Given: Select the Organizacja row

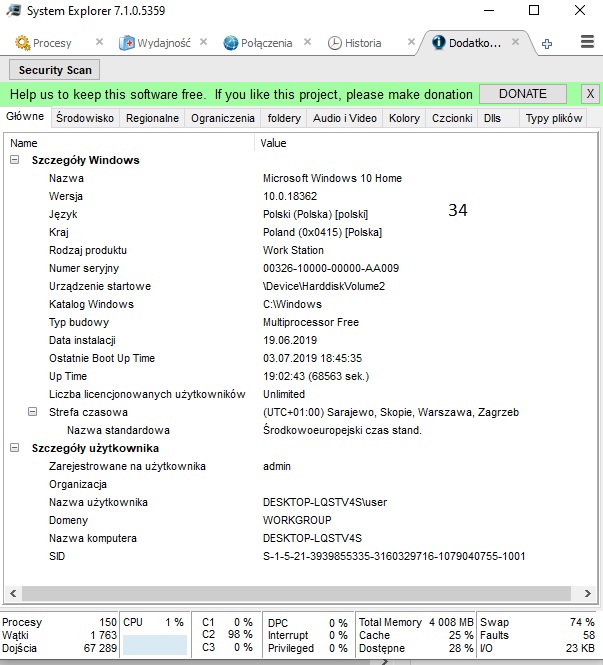Looking at the screenshot, I should (x=300, y=484).
